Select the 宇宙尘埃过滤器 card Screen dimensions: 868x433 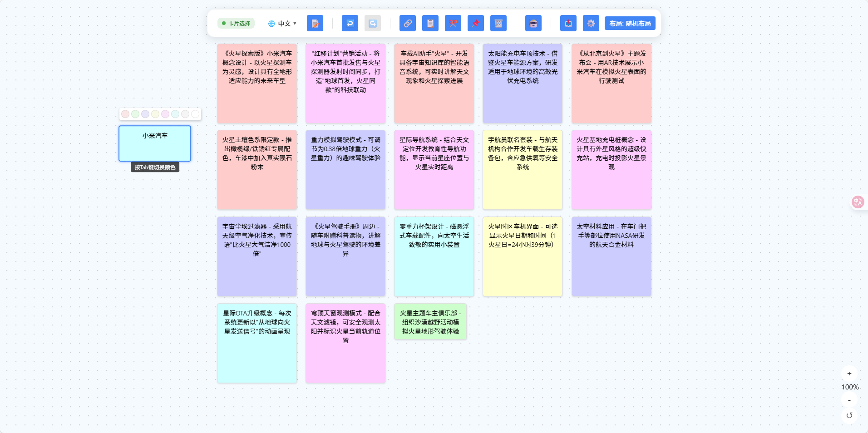tap(257, 256)
